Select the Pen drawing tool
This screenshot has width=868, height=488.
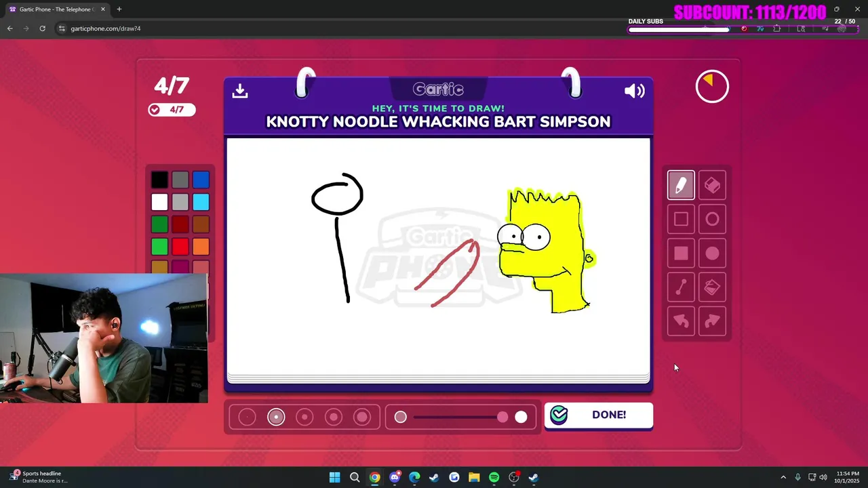point(681,185)
